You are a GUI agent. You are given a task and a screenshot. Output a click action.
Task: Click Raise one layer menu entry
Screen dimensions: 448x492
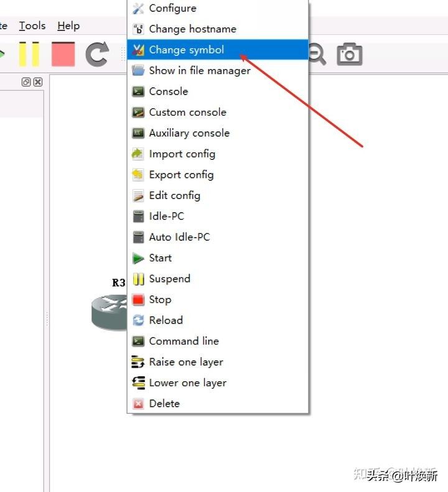pos(185,362)
